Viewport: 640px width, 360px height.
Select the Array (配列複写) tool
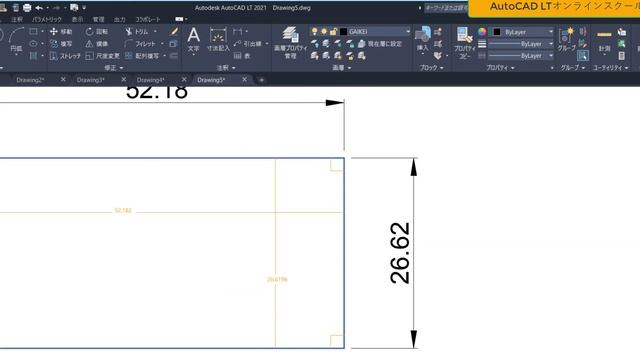(x=142, y=56)
